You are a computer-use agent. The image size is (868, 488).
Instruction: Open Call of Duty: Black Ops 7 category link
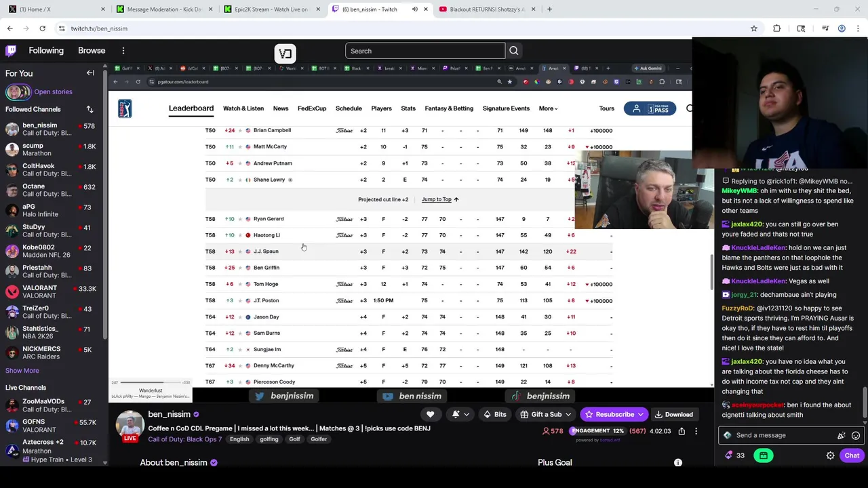click(x=185, y=439)
